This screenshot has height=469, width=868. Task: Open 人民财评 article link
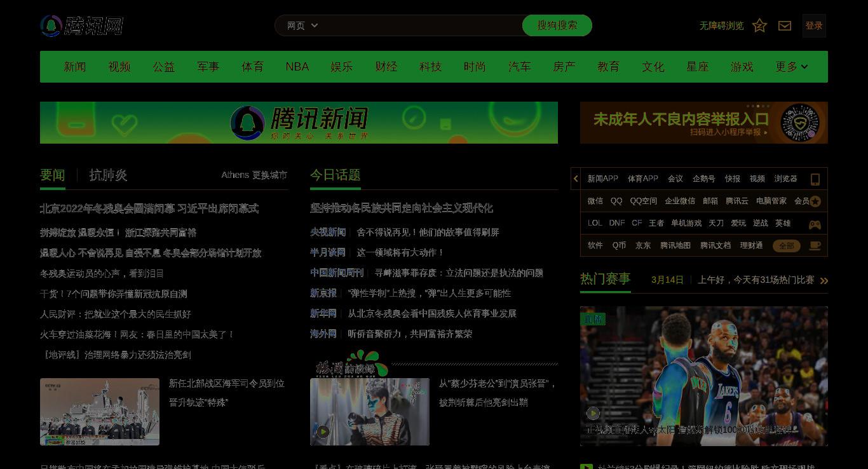point(116,314)
